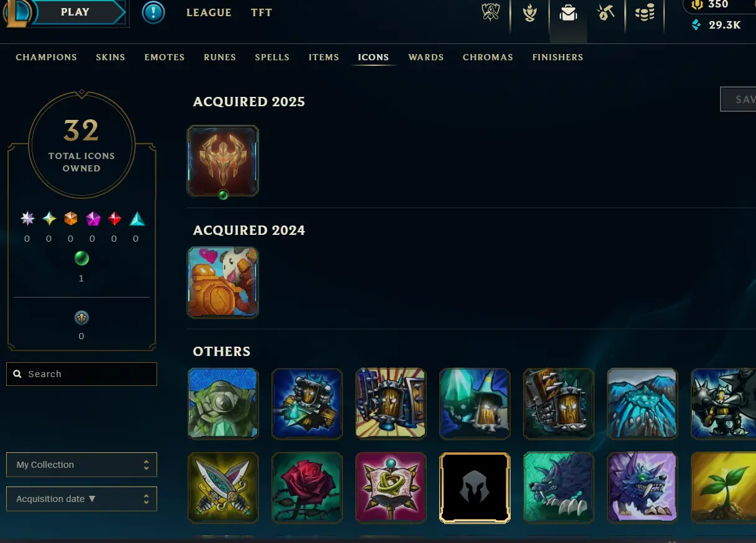Open the Loot hammer icon
Image resolution: width=756 pixels, height=543 pixels.
(604, 12)
